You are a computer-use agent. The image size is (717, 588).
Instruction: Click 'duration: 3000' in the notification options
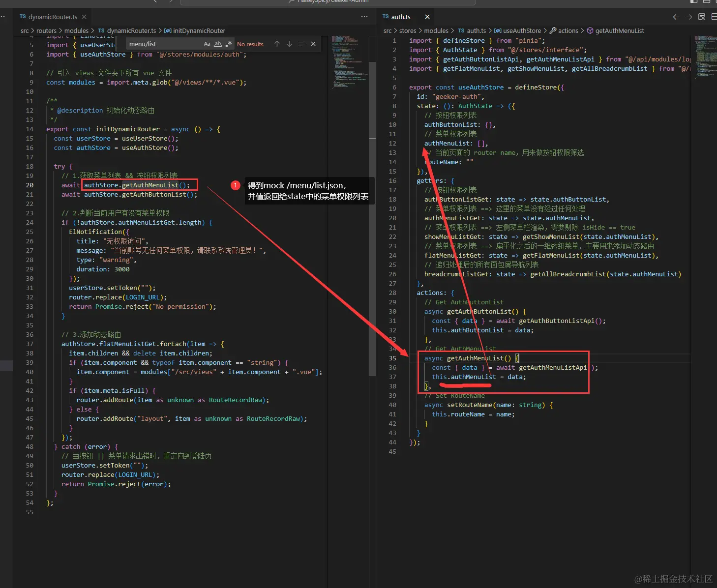tap(103, 269)
